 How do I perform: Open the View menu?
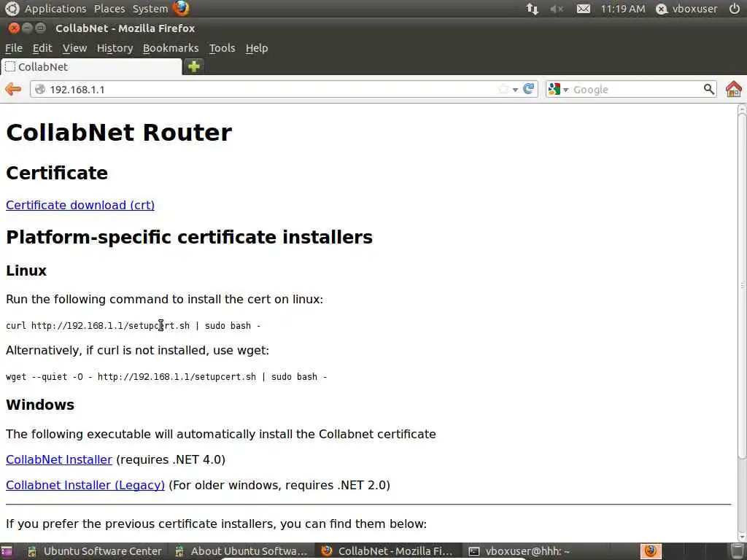(x=75, y=48)
